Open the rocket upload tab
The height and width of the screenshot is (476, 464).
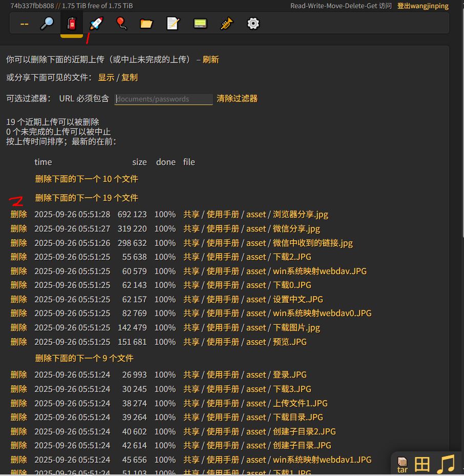[x=96, y=24]
